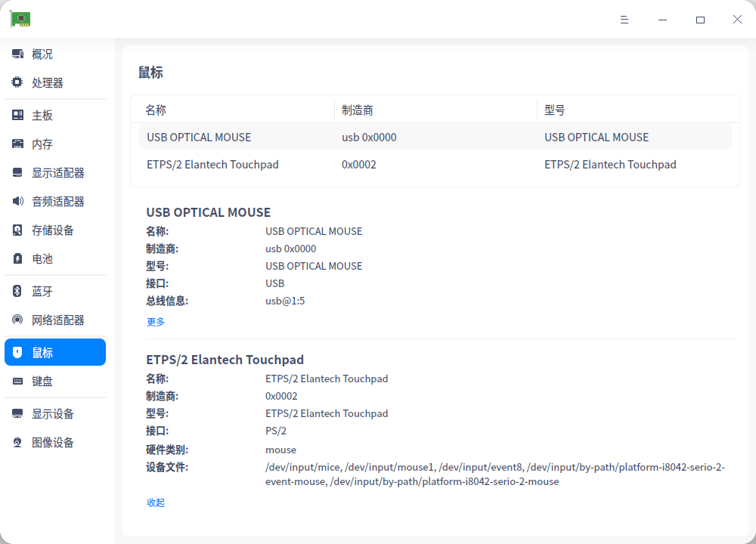Click the 名称 column header
The height and width of the screenshot is (544, 756).
[155, 110]
